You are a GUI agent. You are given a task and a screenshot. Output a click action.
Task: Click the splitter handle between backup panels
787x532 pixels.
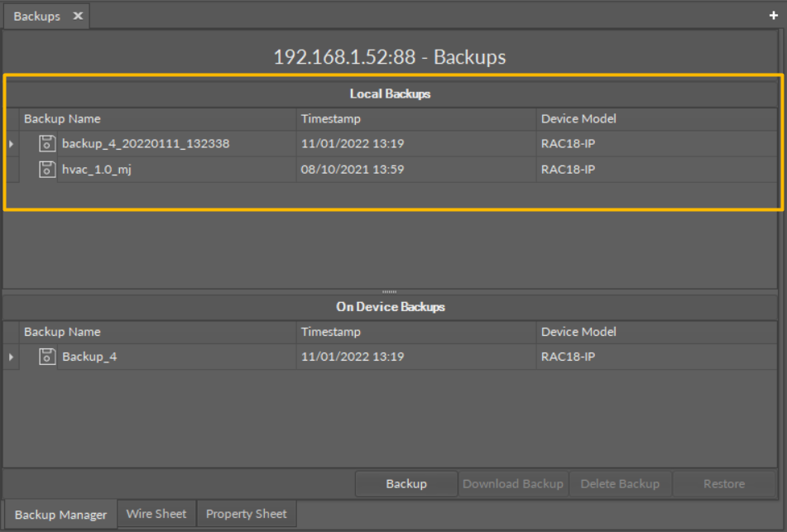tap(389, 291)
